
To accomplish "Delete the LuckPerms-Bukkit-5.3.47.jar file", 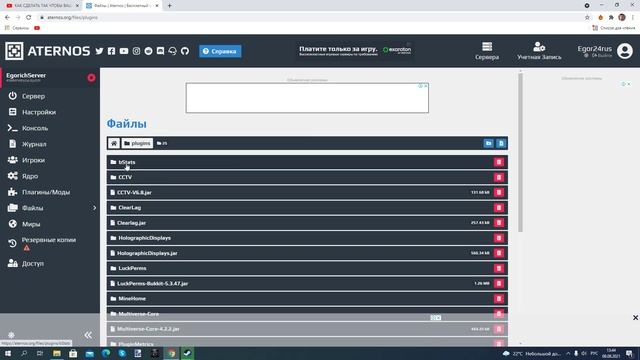I will 499,283.
